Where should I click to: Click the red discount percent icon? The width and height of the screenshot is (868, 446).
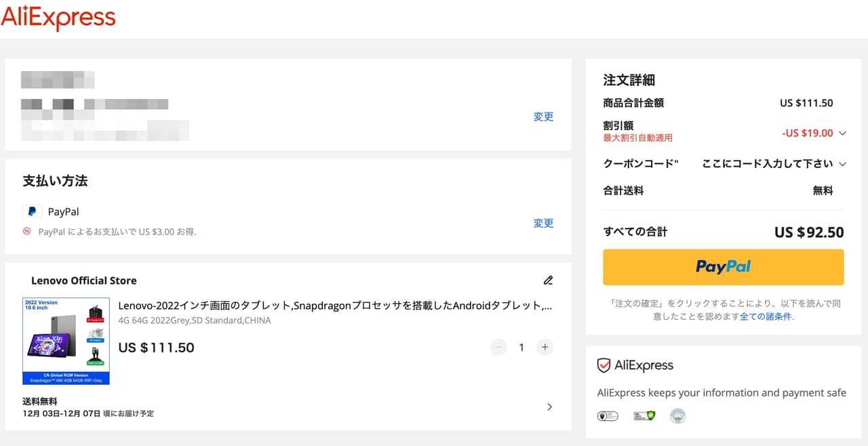click(x=27, y=231)
